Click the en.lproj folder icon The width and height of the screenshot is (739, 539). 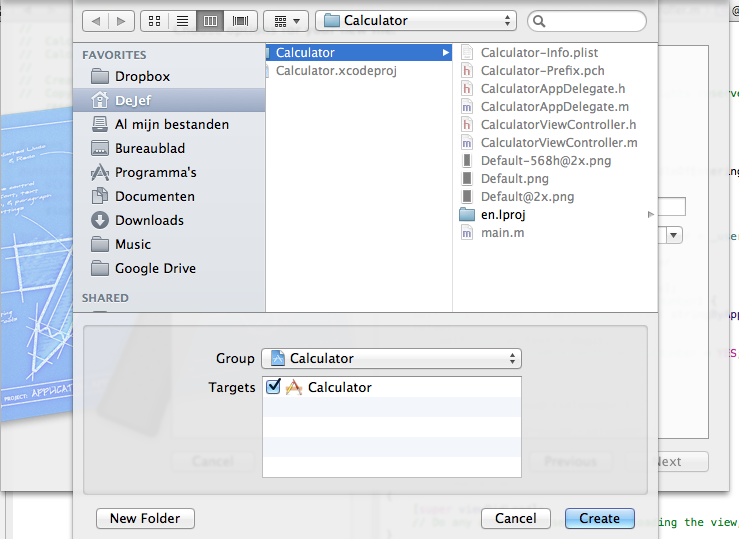[x=467, y=214]
